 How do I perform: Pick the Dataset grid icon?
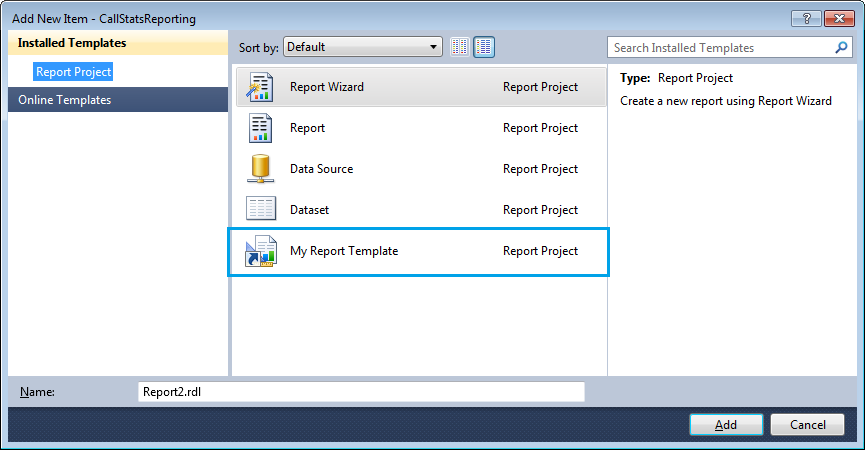click(260, 210)
